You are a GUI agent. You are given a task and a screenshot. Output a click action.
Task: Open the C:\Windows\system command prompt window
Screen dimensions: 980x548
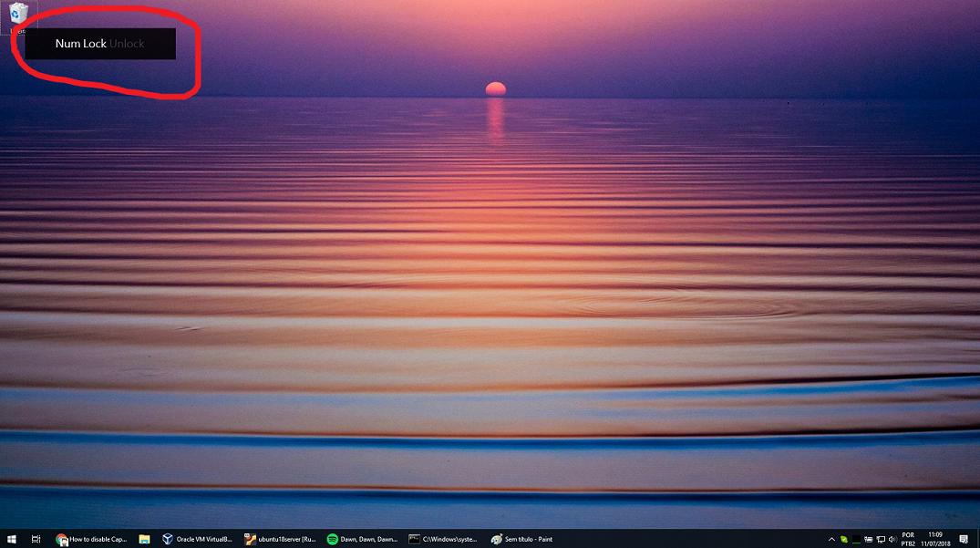444,538
